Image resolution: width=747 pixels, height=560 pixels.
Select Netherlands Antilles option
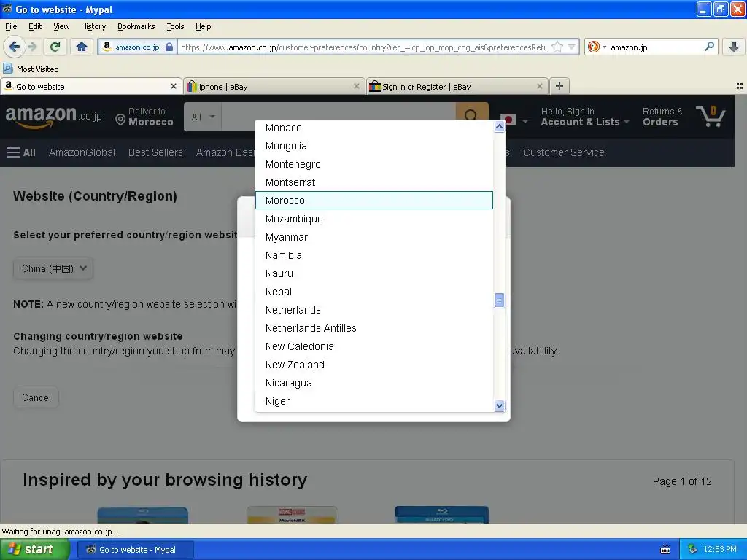click(374, 328)
